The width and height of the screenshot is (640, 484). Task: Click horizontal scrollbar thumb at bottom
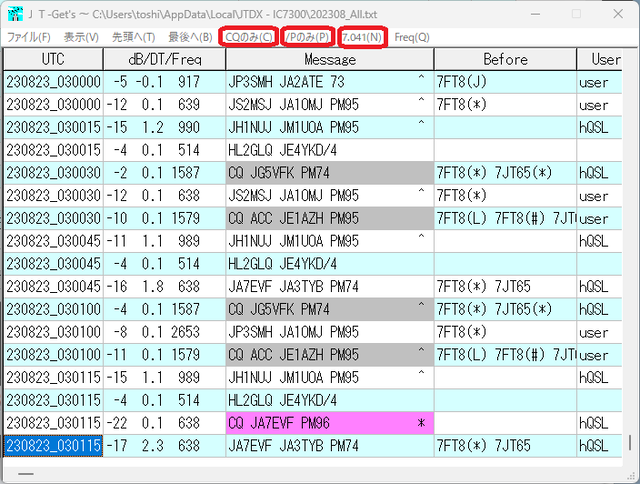pyautogui.click(x=26, y=474)
